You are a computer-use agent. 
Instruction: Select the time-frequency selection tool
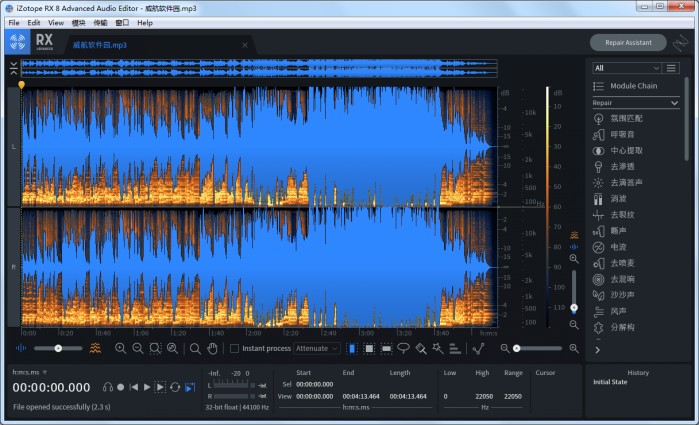click(369, 348)
